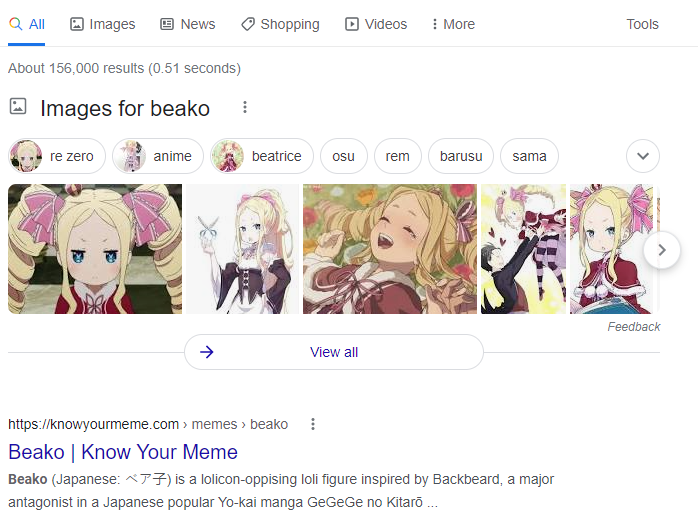Image resolution: width=698 pixels, height=521 pixels.
Task: Click the arrow icon in View all button
Action: click(207, 352)
